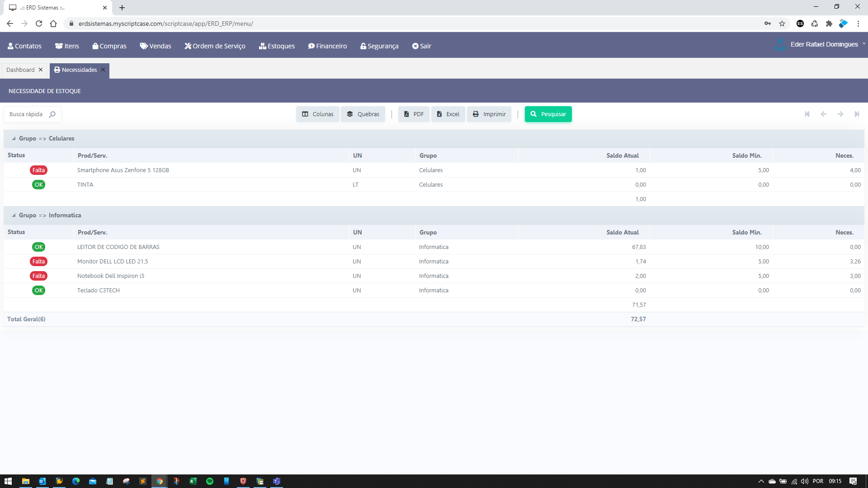The image size is (868, 488).
Task: Close the Necessidades tab
Action: coord(103,70)
